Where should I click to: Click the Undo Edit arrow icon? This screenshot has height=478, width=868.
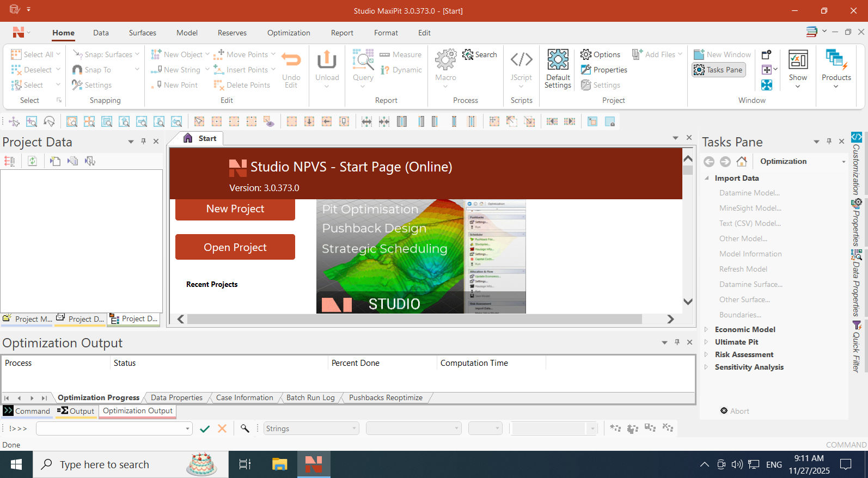coord(291,60)
